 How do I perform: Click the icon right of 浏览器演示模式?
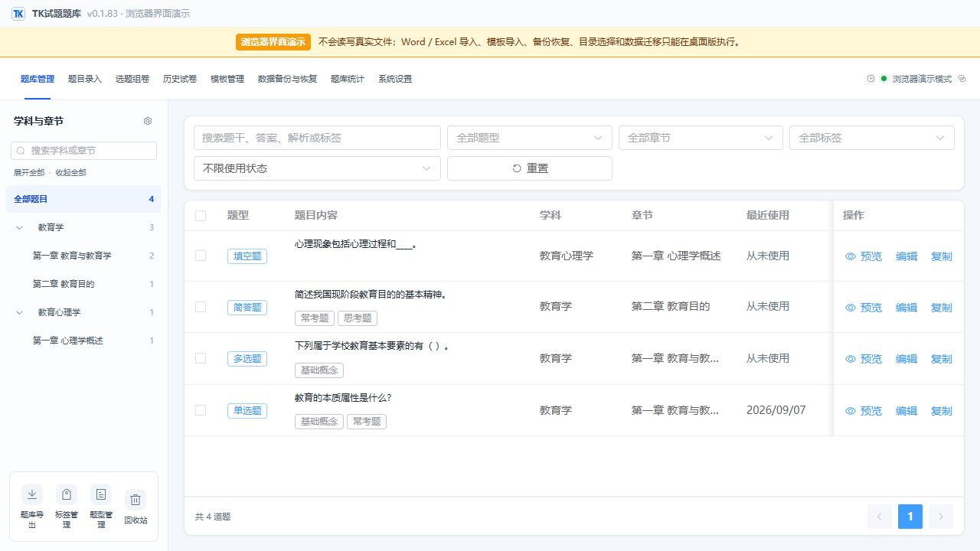[x=962, y=79]
